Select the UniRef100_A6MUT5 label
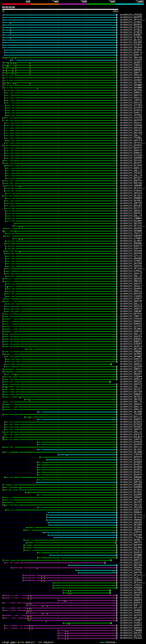This screenshot has height=644, width=146. pyautogui.click(x=131, y=429)
